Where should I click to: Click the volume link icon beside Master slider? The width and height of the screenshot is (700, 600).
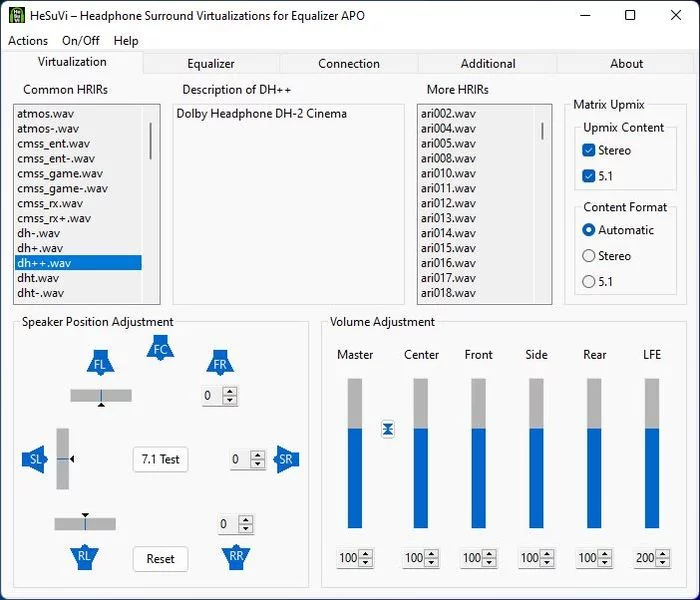click(388, 429)
